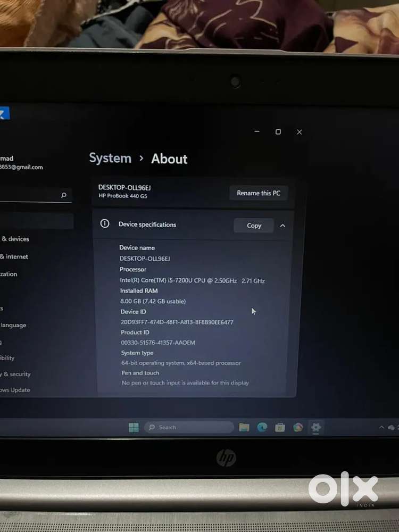Maximize the Settings window
Image resolution: width=399 pixels, height=532 pixels.
pos(278,132)
